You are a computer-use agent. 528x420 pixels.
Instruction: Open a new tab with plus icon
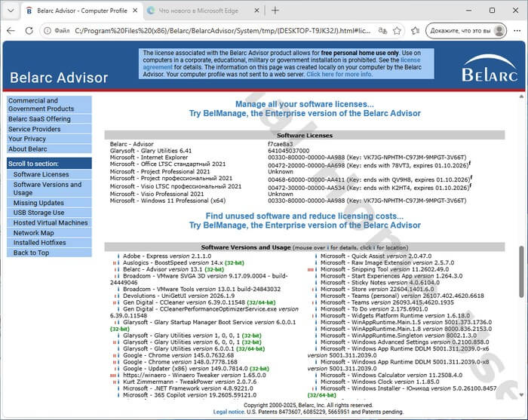click(x=275, y=11)
